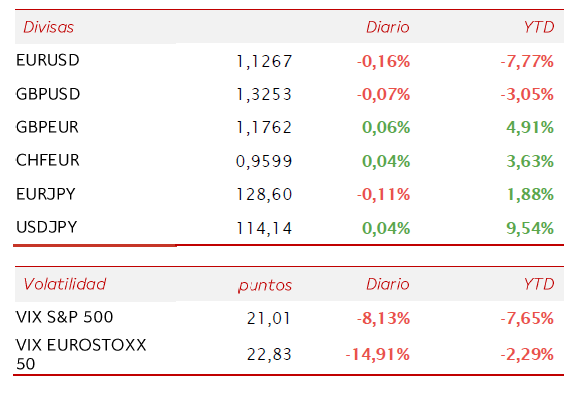This screenshot has width=578, height=395.
Task: Click the USDJPY YTD figure 9,54%
Action: point(530,228)
